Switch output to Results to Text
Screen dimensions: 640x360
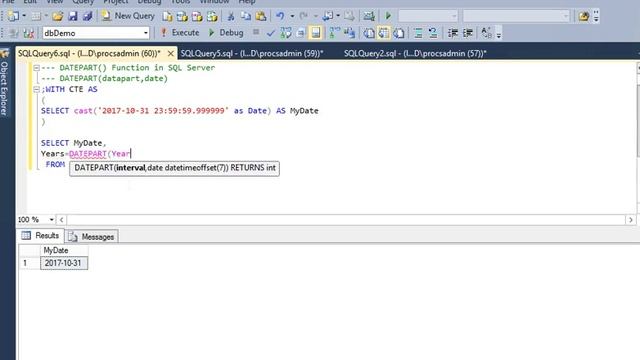coord(369,33)
